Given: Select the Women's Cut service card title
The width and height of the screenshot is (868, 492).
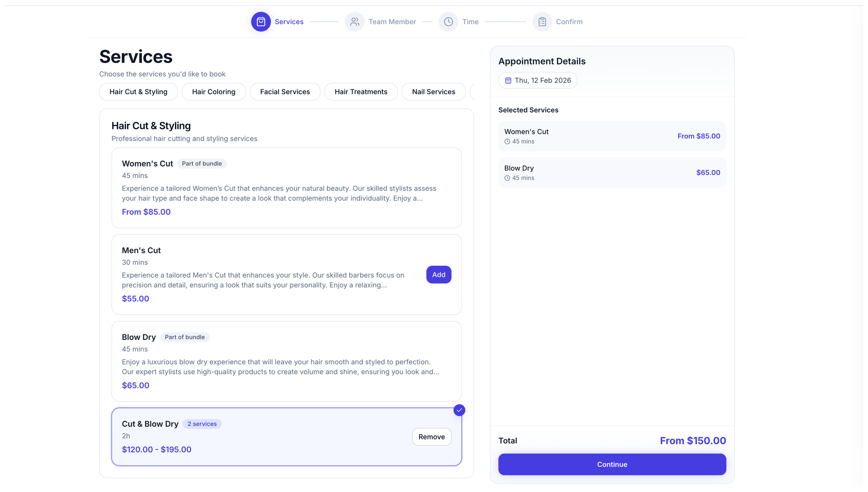Looking at the screenshot, I should point(147,164).
